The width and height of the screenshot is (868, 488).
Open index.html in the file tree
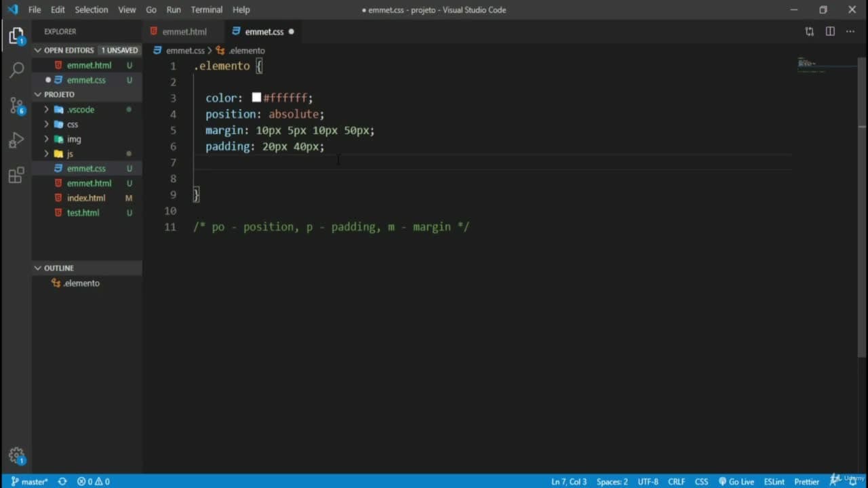tap(86, 198)
